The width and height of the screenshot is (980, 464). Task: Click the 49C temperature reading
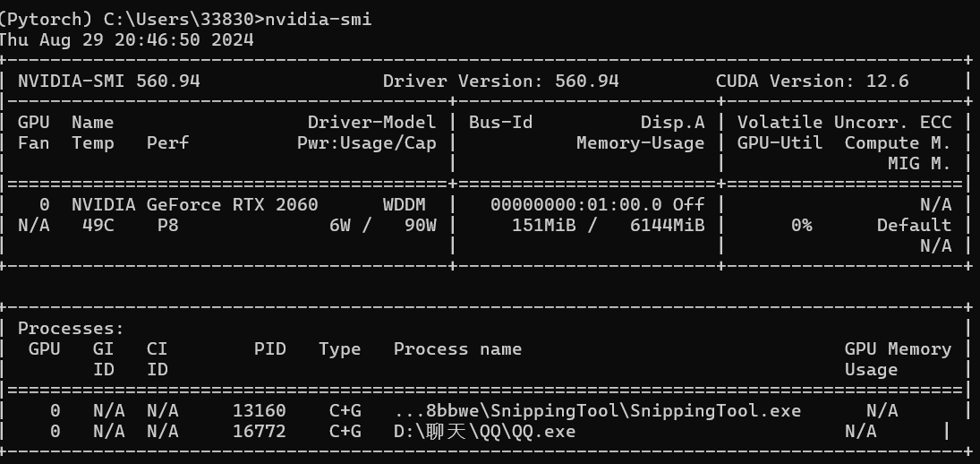pyautogui.click(x=98, y=225)
